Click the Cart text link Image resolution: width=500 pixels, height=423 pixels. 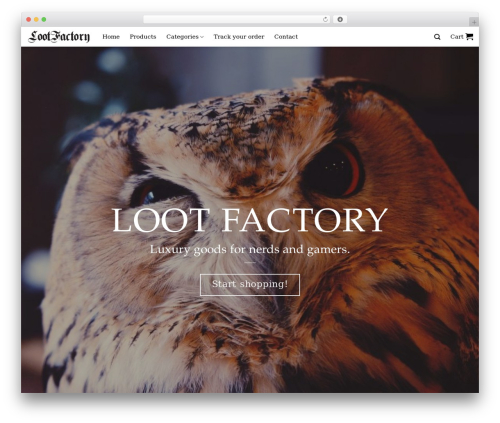coord(457,37)
